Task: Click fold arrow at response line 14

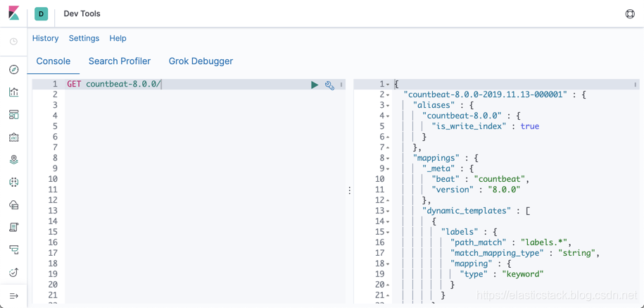Action: [388, 221]
